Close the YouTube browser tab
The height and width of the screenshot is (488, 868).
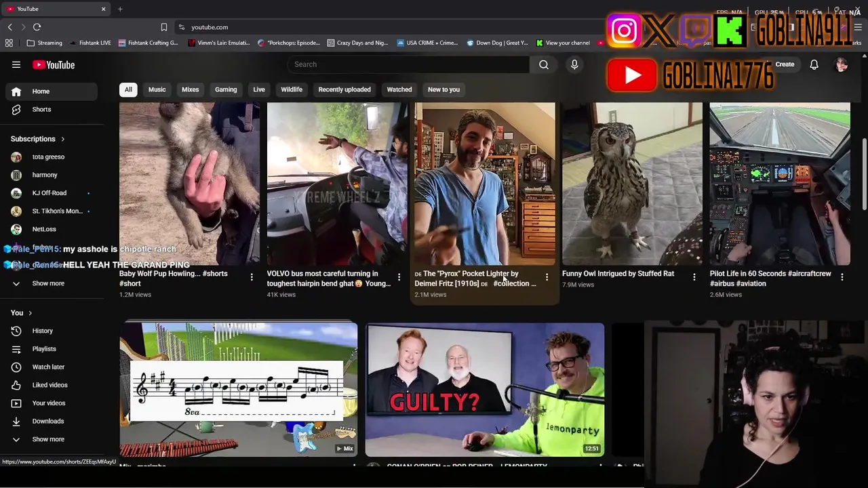pos(103,9)
